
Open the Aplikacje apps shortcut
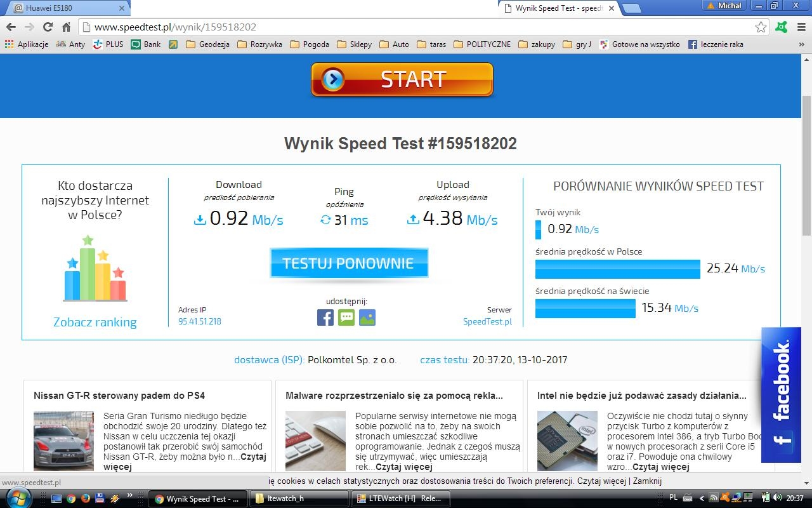[x=26, y=44]
